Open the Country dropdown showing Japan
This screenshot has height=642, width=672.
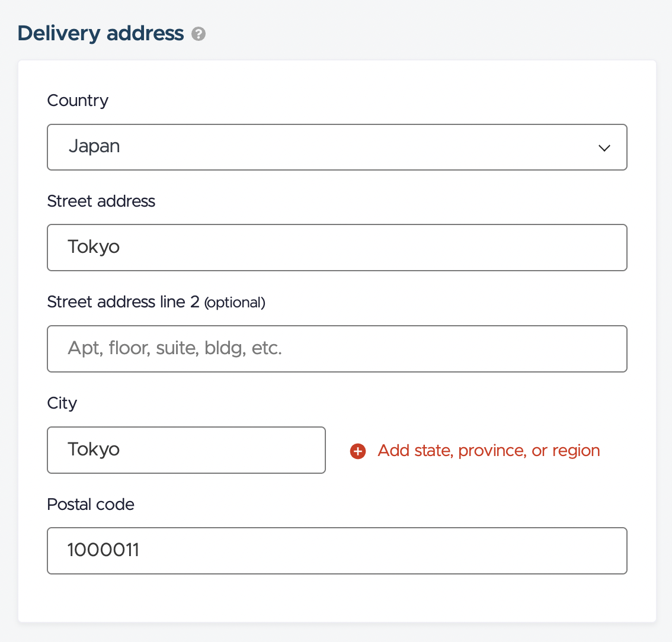337,147
